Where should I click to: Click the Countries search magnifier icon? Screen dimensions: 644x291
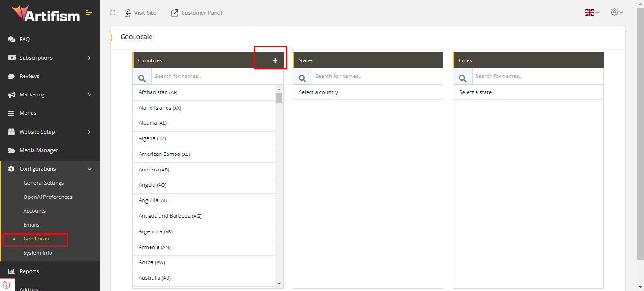tap(142, 77)
